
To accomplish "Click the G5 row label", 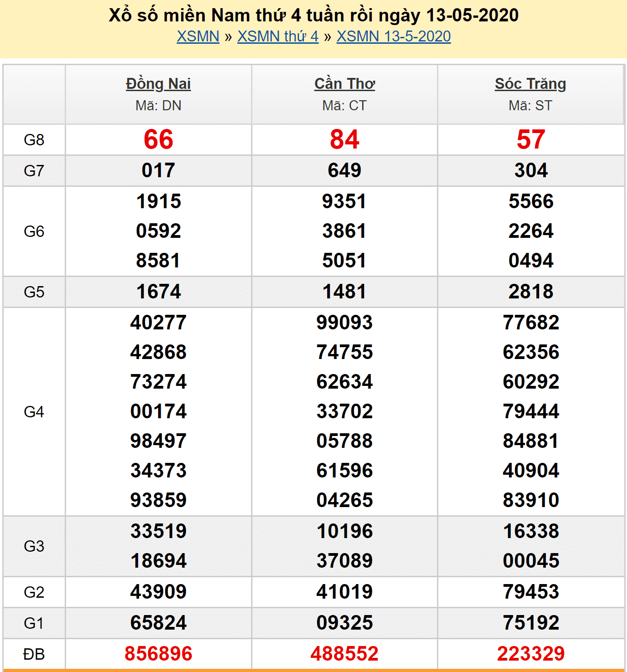I will (34, 292).
